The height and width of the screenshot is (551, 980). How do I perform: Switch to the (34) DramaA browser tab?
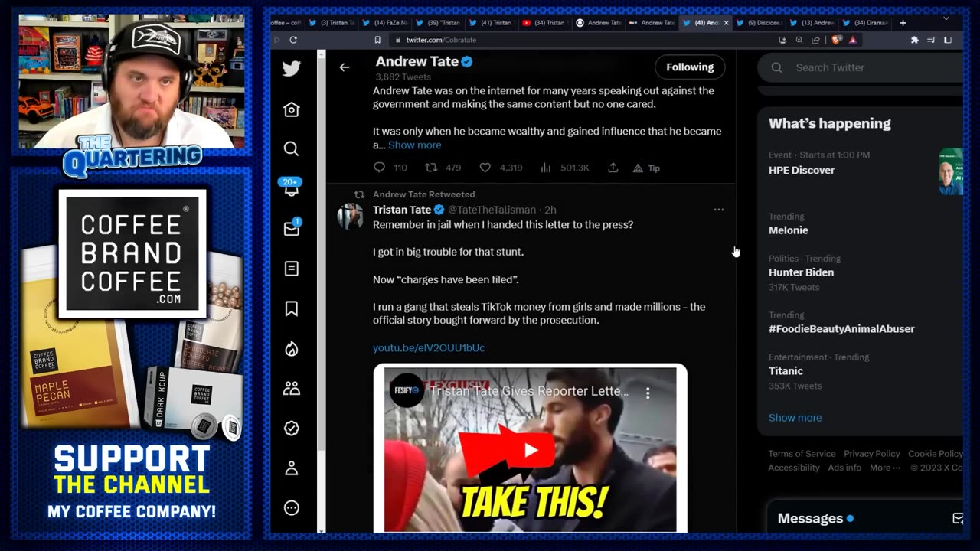(x=866, y=23)
